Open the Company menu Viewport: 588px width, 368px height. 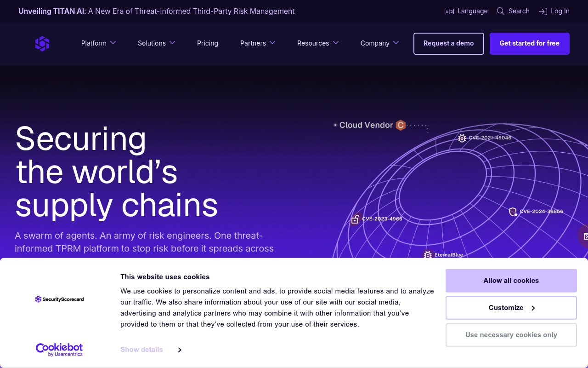(x=379, y=43)
